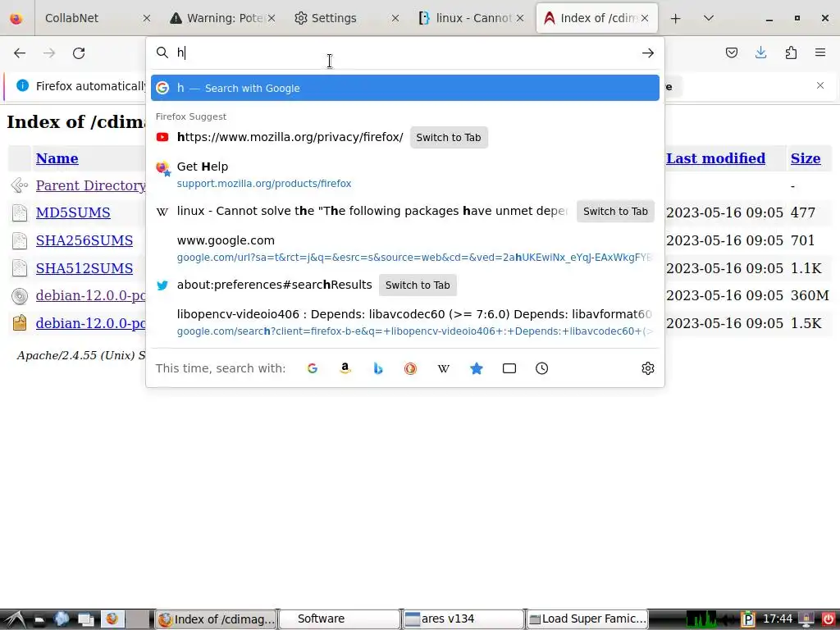Search this time with DuckDuckGo icon
The height and width of the screenshot is (630, 840).
[x=410, y=368]
